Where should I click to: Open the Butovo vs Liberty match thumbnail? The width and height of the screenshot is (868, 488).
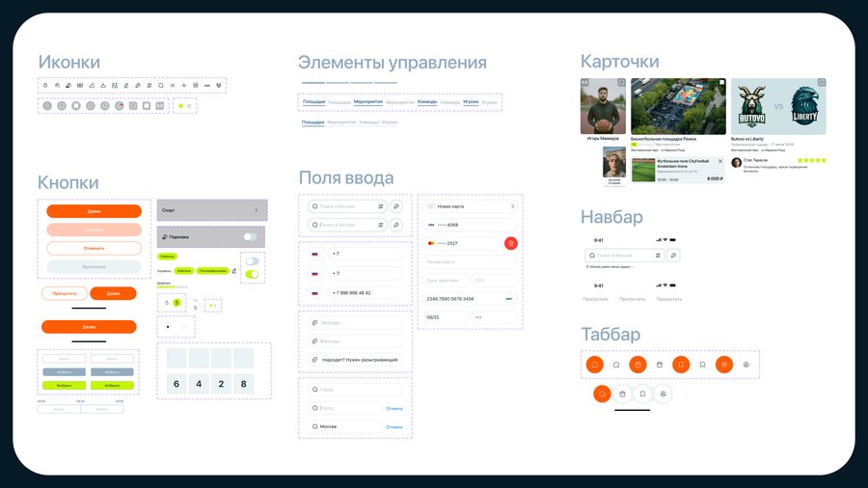[x=778, y=106]
